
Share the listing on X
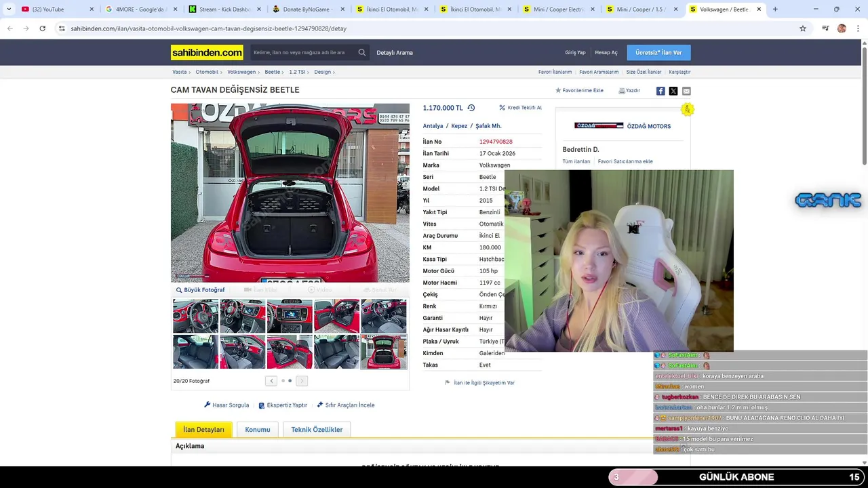tap(673, 91)
